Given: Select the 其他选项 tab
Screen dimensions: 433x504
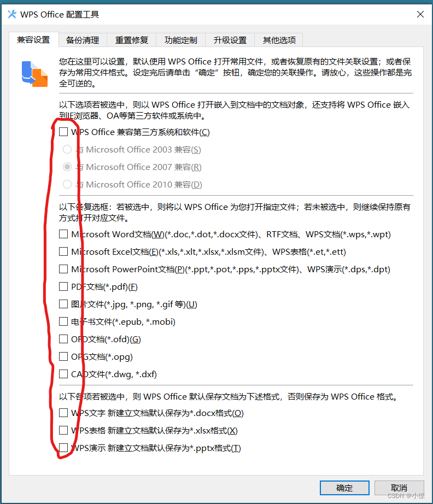Looking at the screenshot, I should coord(279,40).
